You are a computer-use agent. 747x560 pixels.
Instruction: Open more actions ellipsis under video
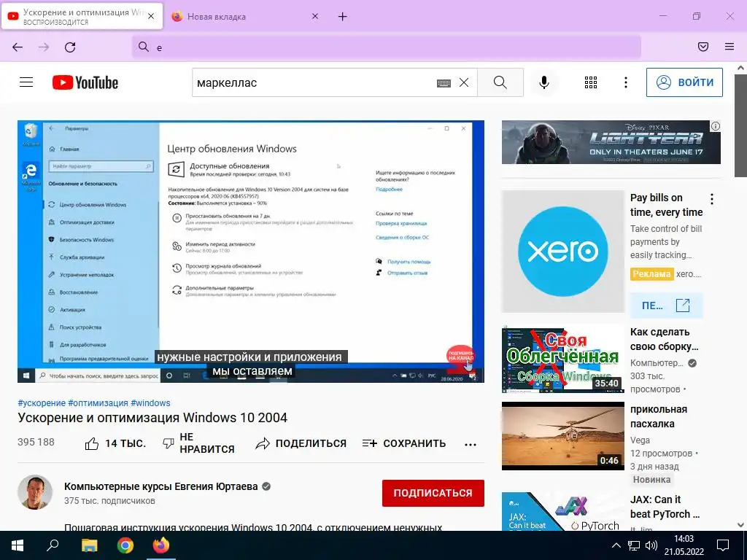click(471, 444)
